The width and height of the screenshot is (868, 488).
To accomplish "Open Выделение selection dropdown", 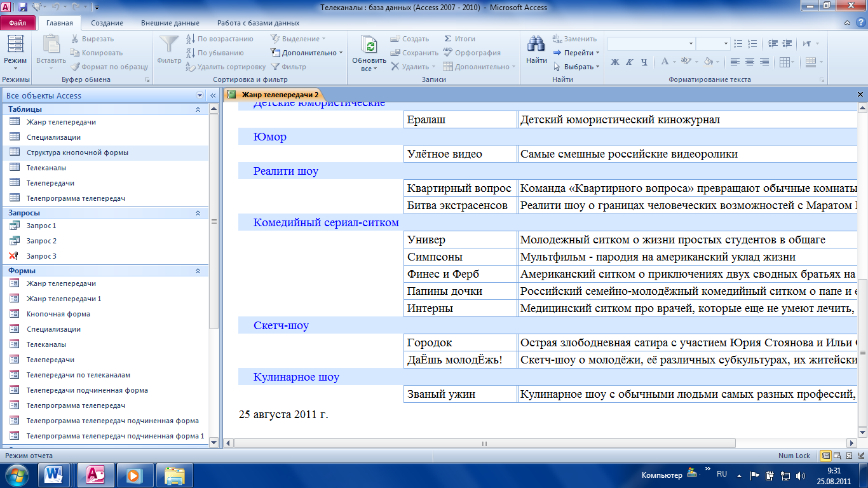I will click(298, 39).
